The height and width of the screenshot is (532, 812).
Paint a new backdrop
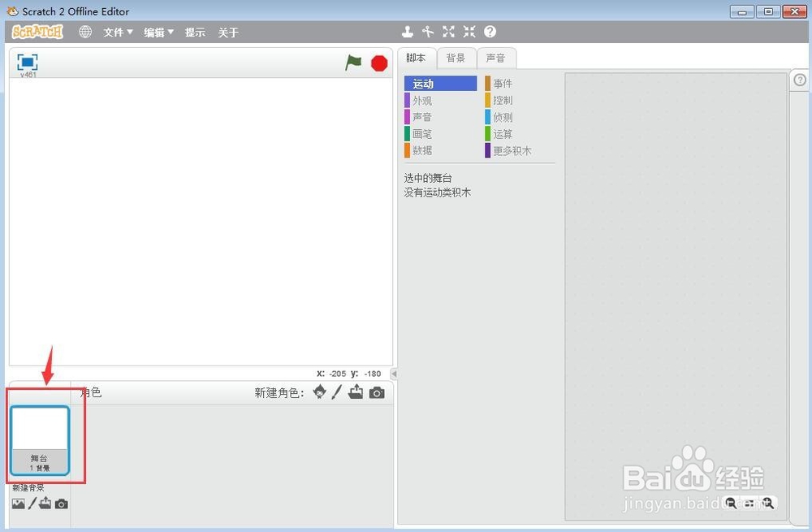(32, 504)
